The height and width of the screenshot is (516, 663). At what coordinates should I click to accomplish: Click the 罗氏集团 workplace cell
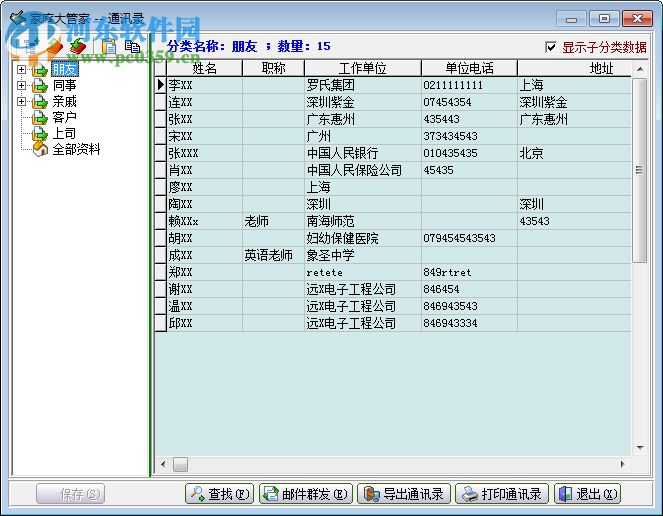click(x=363, y=85)
